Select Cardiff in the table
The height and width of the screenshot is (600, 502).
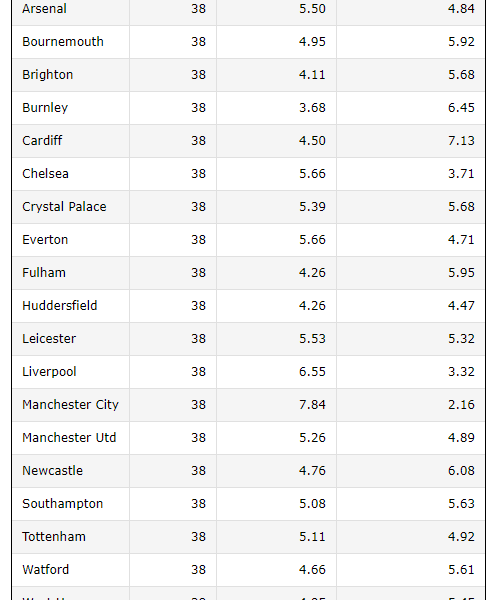coord(42,140)
